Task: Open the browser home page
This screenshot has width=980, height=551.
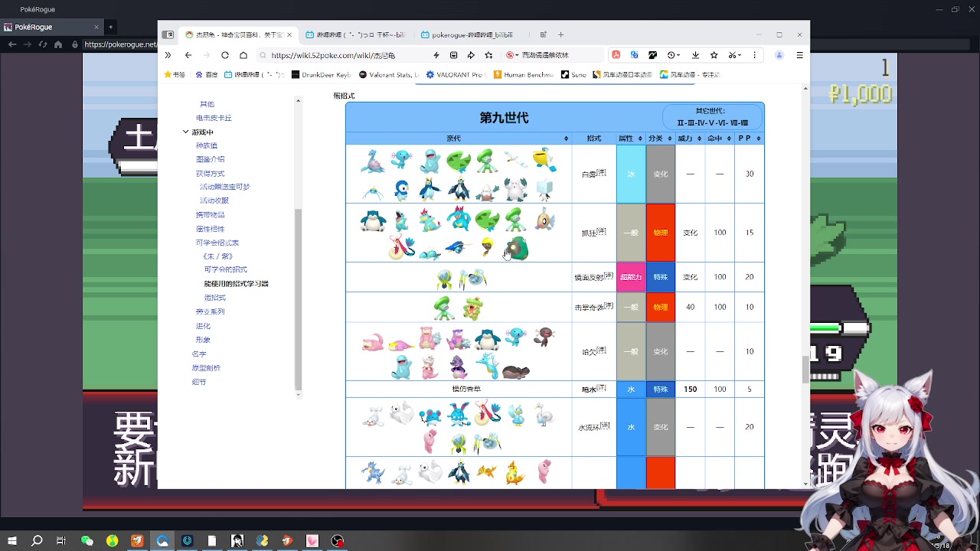Action: tap(243, 55)
